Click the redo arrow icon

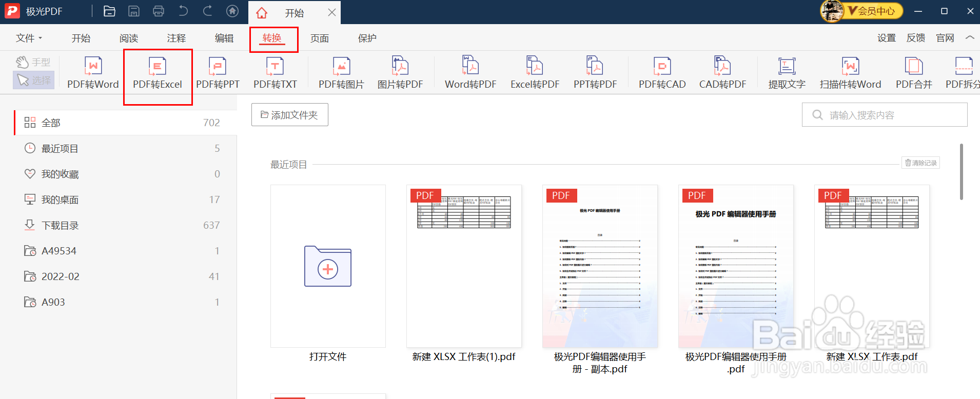208,11
